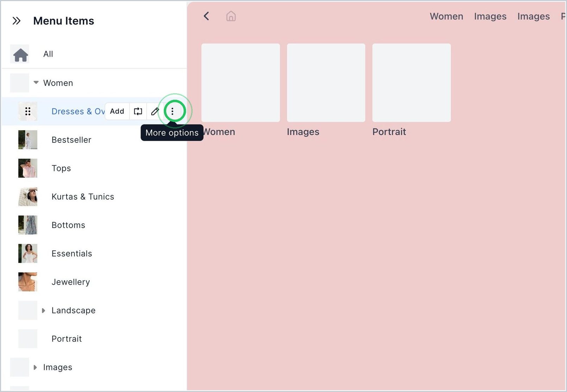Select the Bestseller menu item

[94, 140]
